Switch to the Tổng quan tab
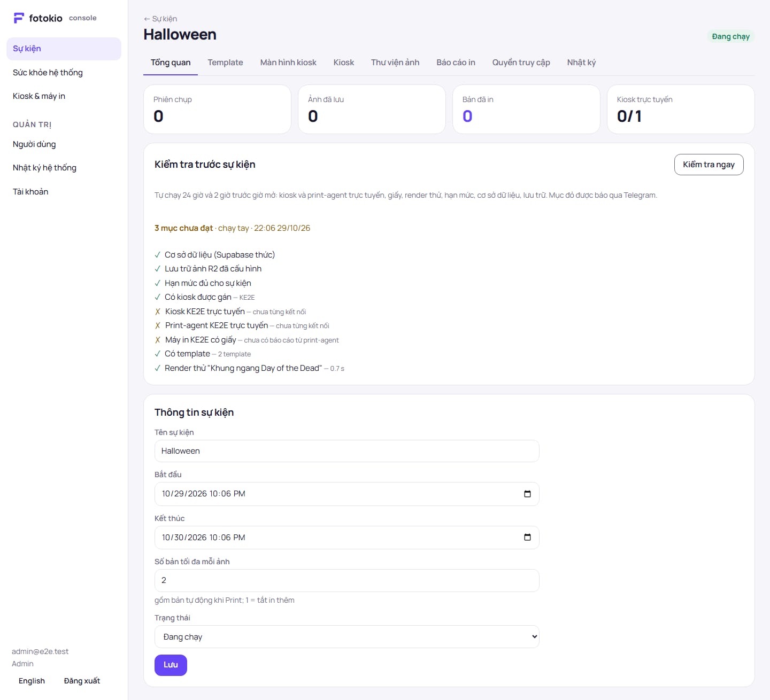 pos(171,63)
